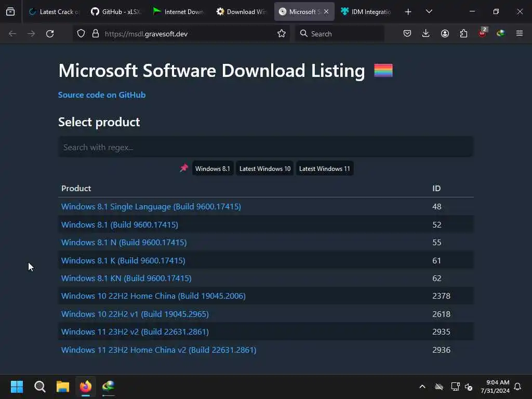Open muted volume tray icon
Image resolution: width=532 pixels, height=399 pixels.
pyautogui.click(x=469, y=387)
